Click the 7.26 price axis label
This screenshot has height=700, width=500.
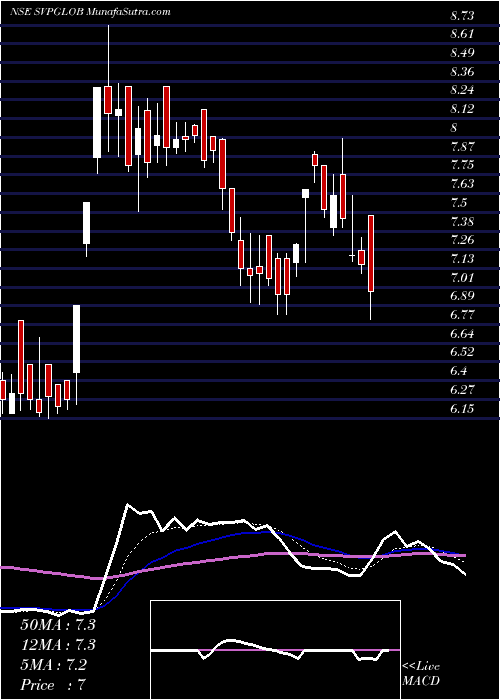[462, 241]
